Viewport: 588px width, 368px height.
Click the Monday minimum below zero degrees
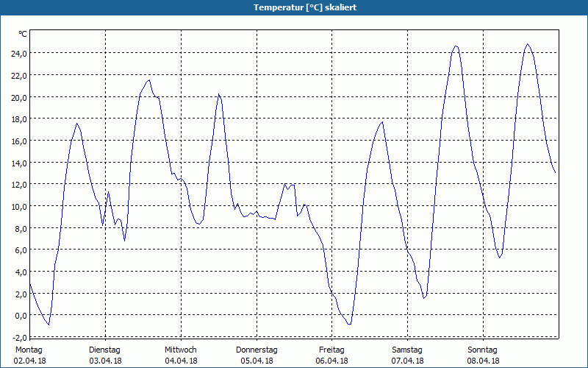(x=49, y=325)
